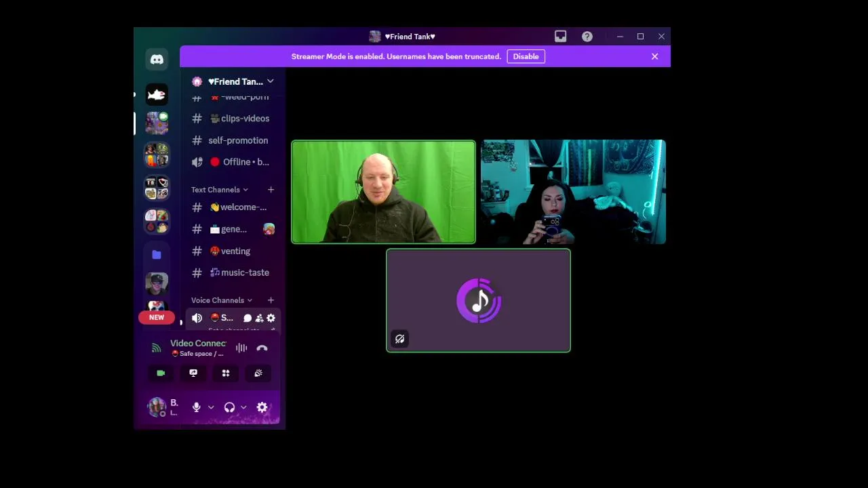Screen dimensions: 868x488
Task: Open the server with sunglasses avatar
Action: pos(157,282)
